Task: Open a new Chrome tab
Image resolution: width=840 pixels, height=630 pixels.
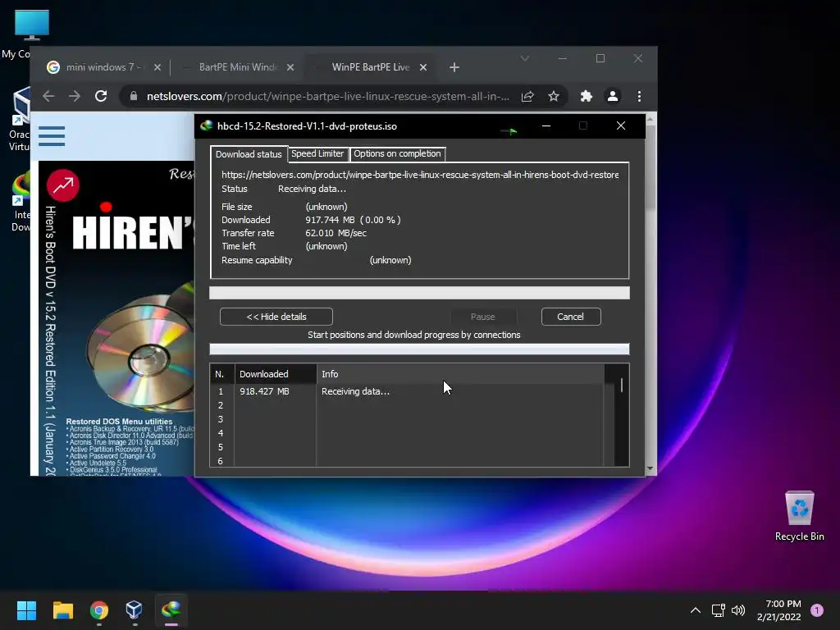Action: point(454,67)
